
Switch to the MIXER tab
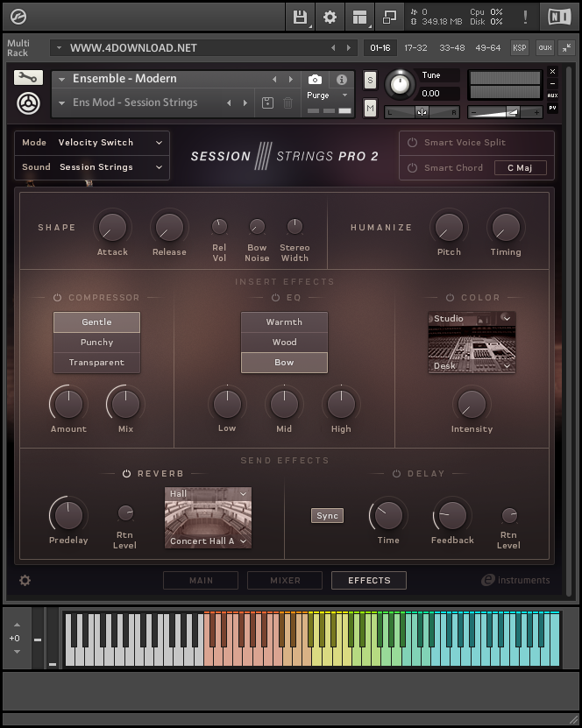[x=285, y=580]
